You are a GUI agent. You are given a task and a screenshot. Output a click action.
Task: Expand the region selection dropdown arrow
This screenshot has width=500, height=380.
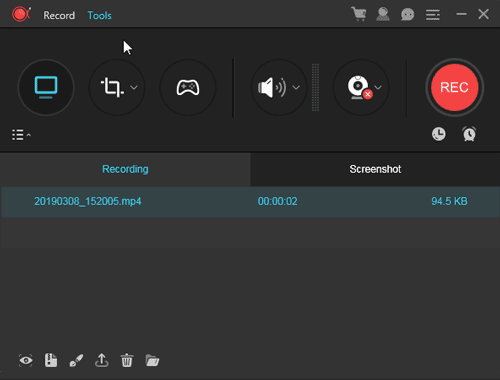[x=134, y=88]
